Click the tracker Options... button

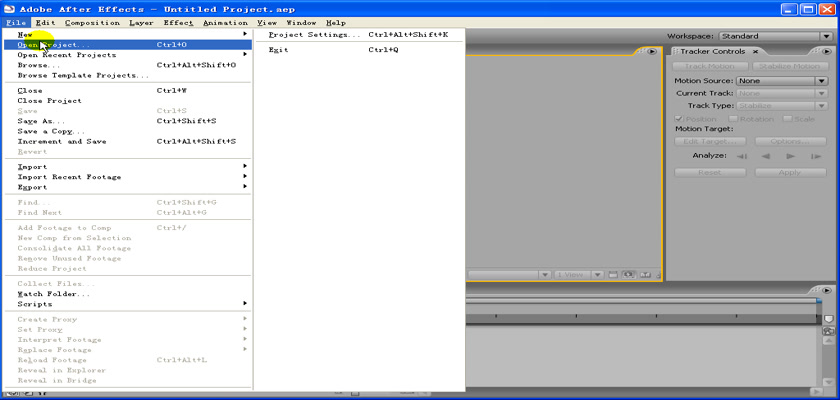click(x=790, y=141)
